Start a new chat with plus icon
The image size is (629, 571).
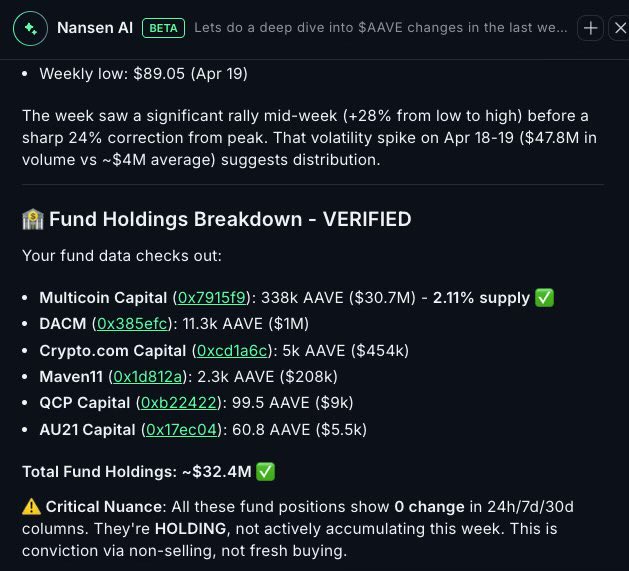(x=591, y=28)
